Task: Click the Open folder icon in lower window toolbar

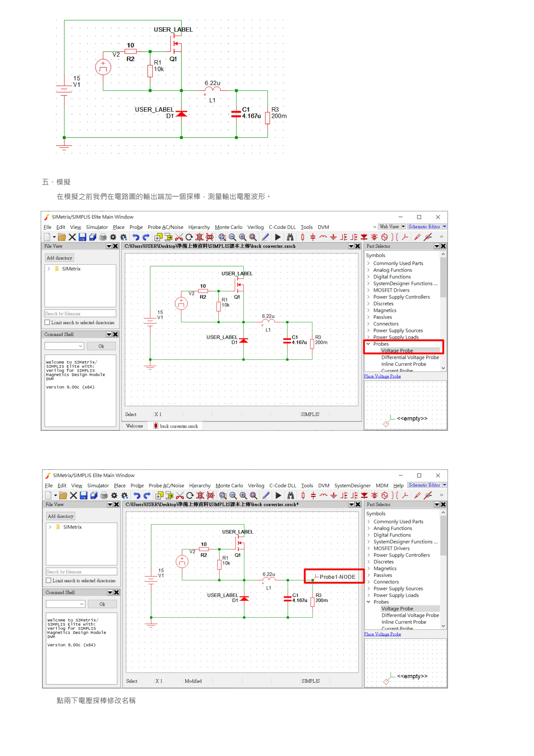Action: tap(63, 495)
